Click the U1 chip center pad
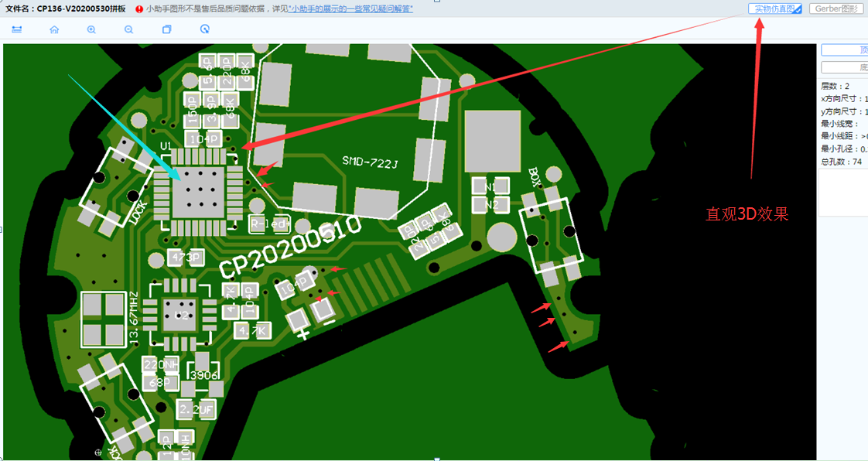This screenshot has height=461, width=868. coord(195,192)
